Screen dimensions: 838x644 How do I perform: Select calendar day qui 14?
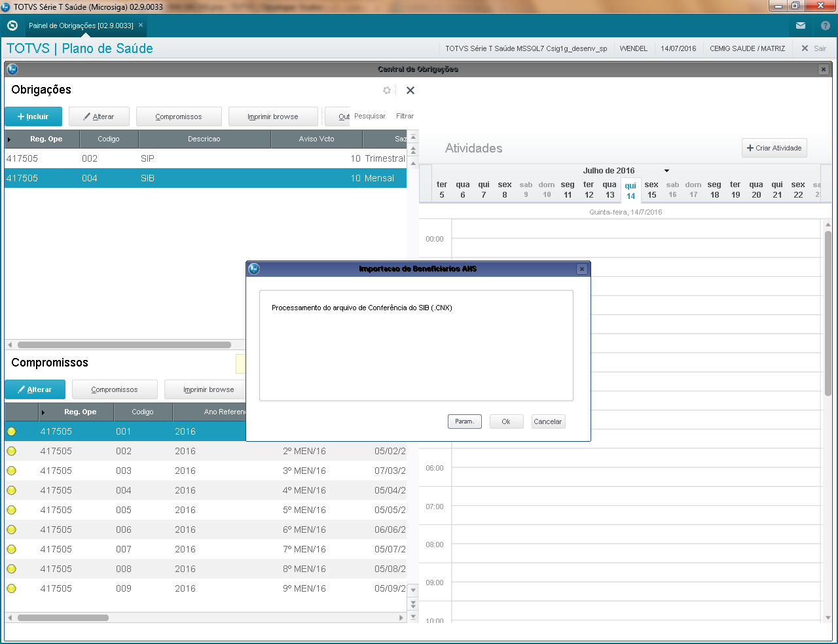pos(630,190)
